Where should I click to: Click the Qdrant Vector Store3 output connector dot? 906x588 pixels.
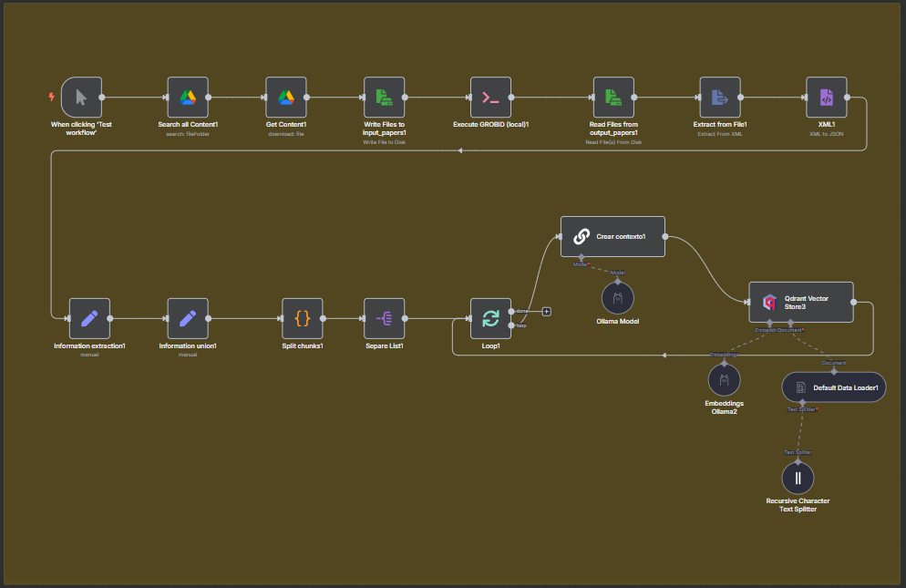pos(853,303)
